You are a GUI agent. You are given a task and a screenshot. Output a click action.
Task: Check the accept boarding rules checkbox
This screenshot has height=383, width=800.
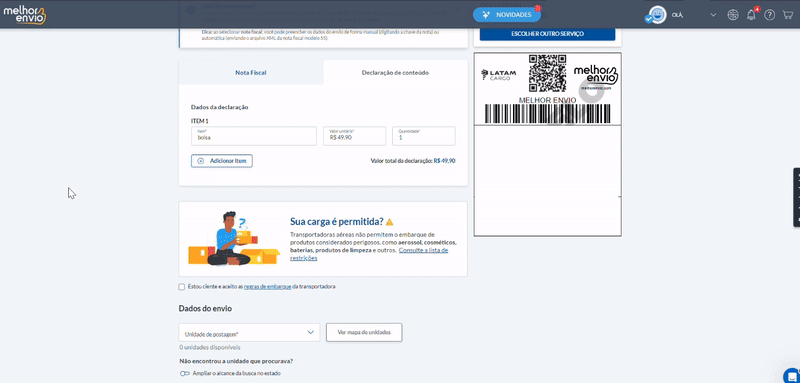(x=182, y=287)
